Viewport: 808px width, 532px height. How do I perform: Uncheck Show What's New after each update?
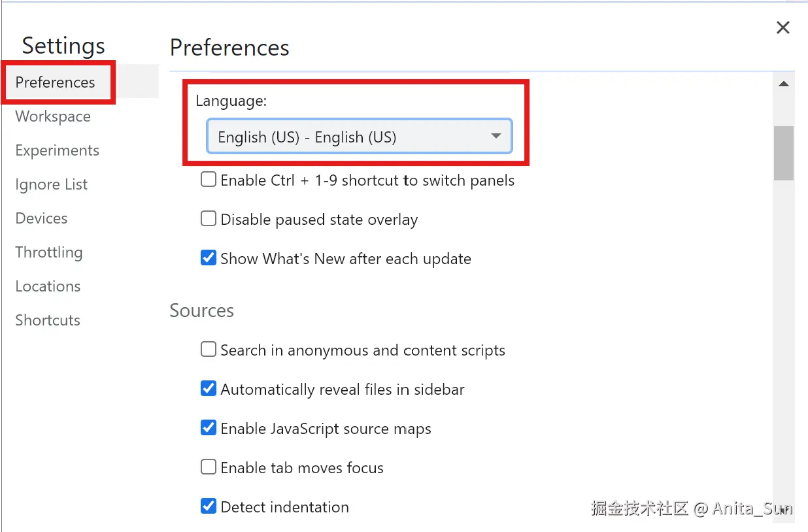209,258
